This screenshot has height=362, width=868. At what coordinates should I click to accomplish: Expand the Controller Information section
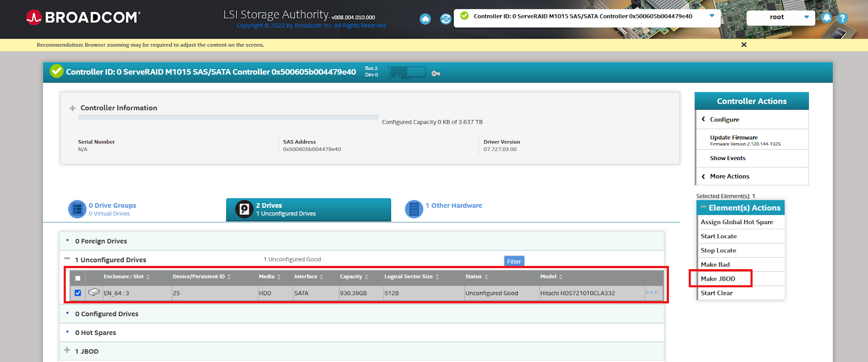[72, 108]
